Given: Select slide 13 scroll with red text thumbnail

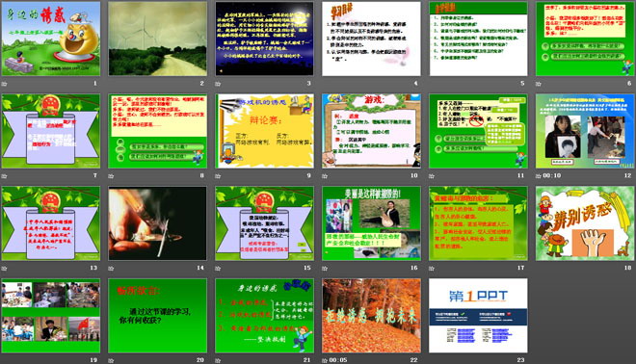Looking at the screenshot, I should [51, 223].
